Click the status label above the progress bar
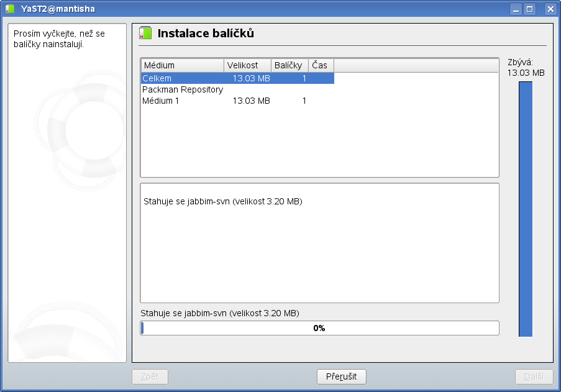 [x=220, y=313]
